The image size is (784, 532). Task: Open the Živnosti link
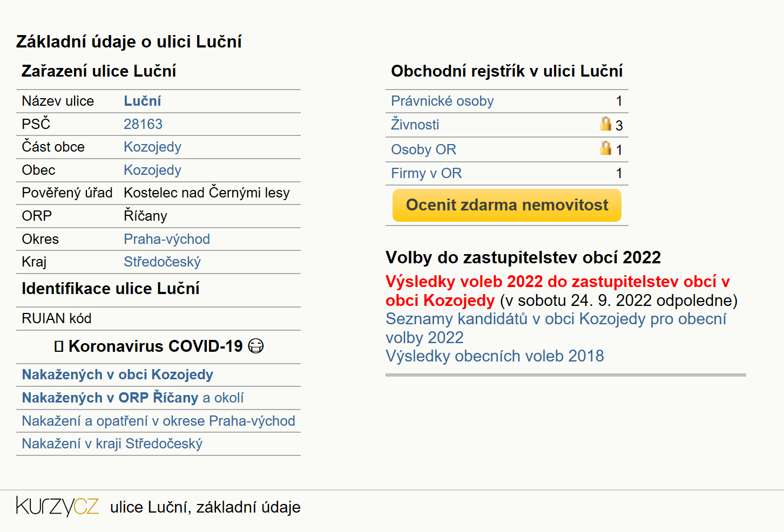[x=415, y=125]
